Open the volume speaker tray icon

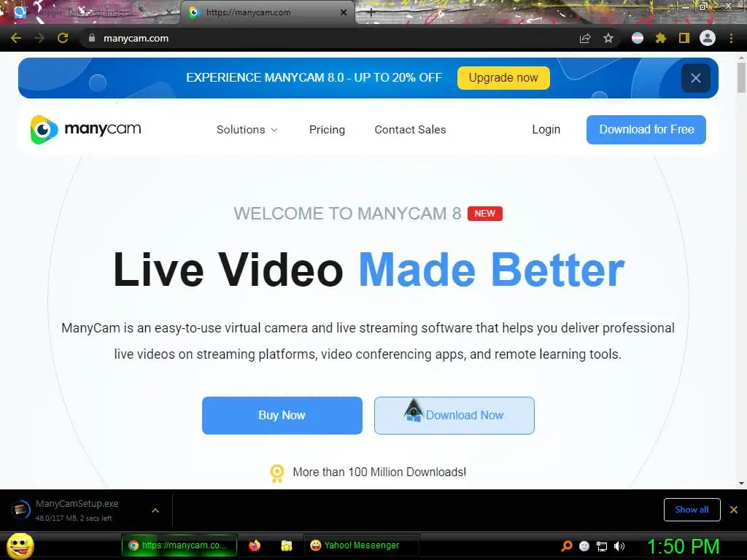[619, 546]
